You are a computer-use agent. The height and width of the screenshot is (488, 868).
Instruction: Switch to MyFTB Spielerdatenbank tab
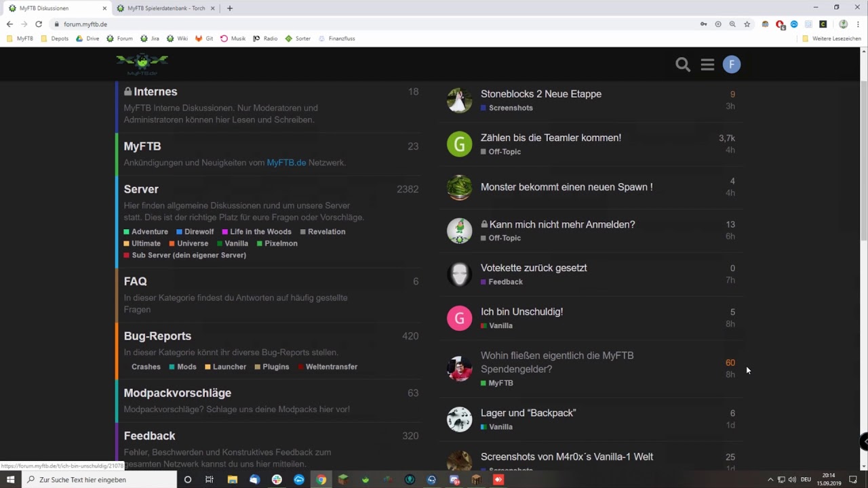165,8
